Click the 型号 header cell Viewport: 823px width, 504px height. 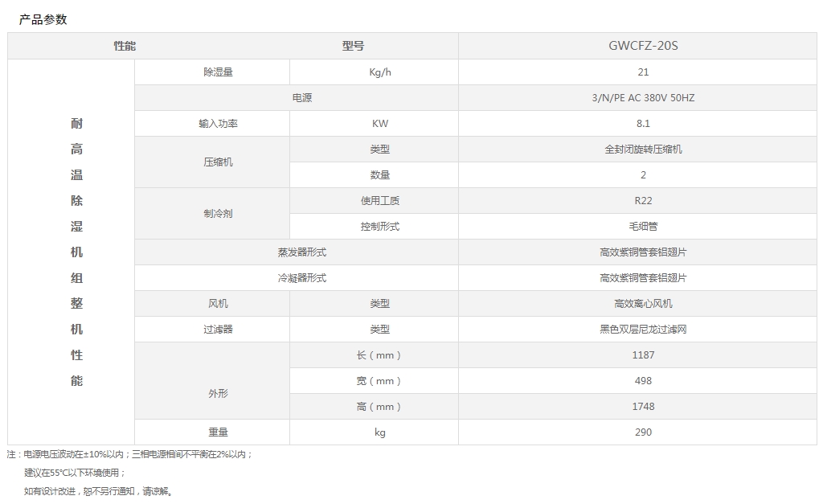coord(353,46)
